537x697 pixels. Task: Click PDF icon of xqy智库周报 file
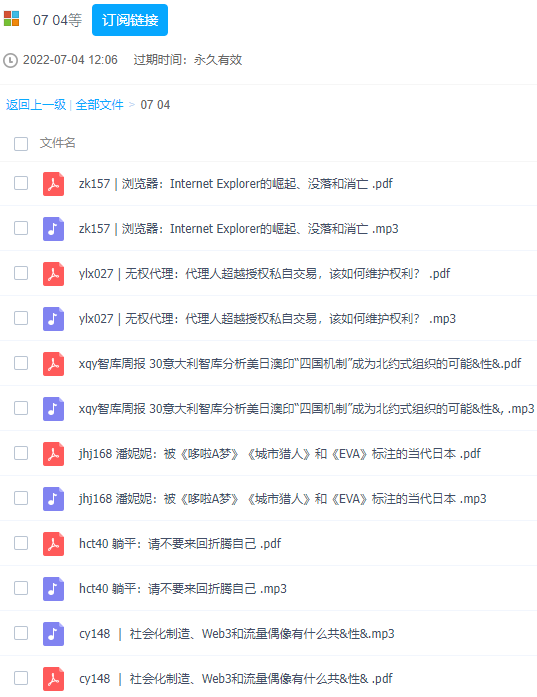click(53, 364)
